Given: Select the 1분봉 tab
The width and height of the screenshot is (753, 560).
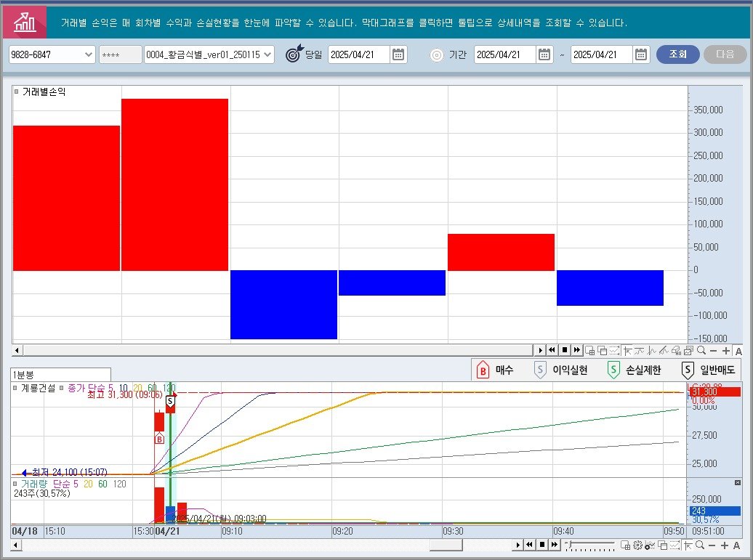Looking at the screenshot, I should pos(60,375).
